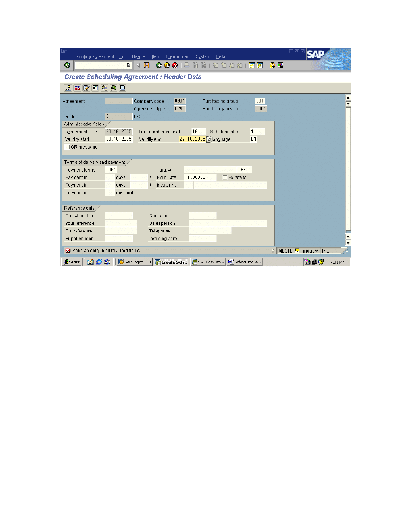Image resolution: width=411 pixels, height=532 pixels.
Task: Click the vertical scrollbar up arrow
Action: 348,98
